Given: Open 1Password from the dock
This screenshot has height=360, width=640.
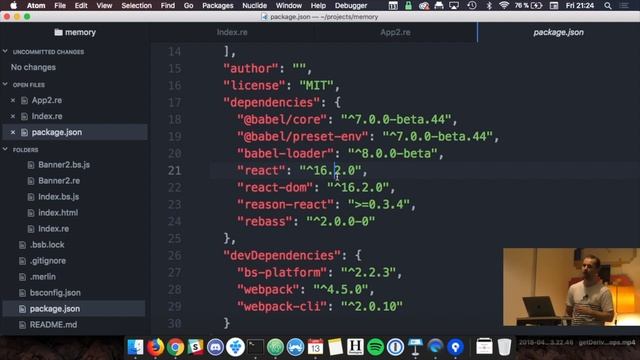Looking at the screenshot, I should (x=395, y=347).
